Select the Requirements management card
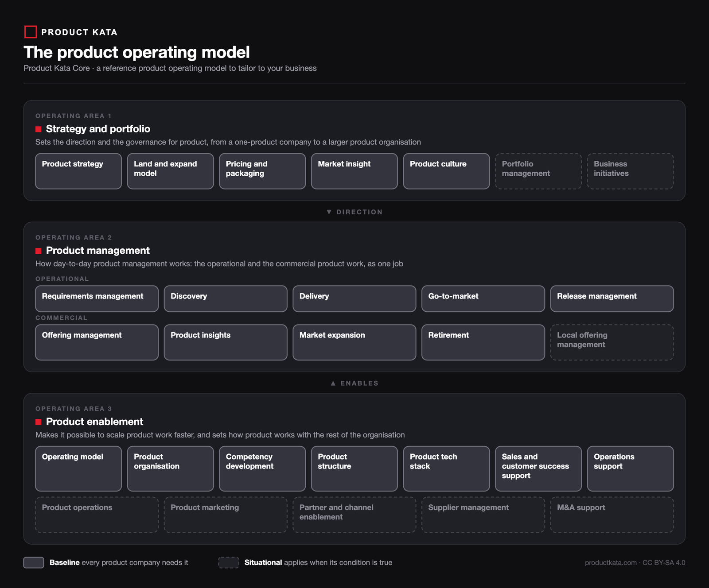 (97, 299)
